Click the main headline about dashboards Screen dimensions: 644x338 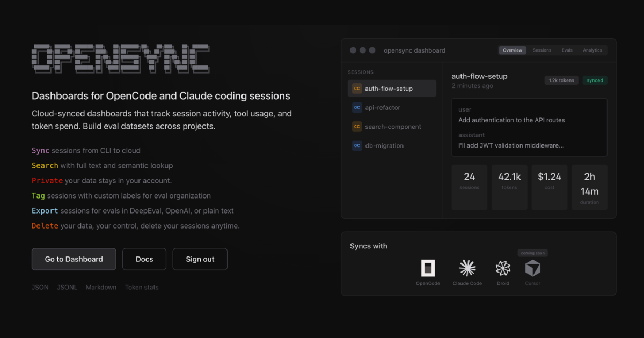161,96
